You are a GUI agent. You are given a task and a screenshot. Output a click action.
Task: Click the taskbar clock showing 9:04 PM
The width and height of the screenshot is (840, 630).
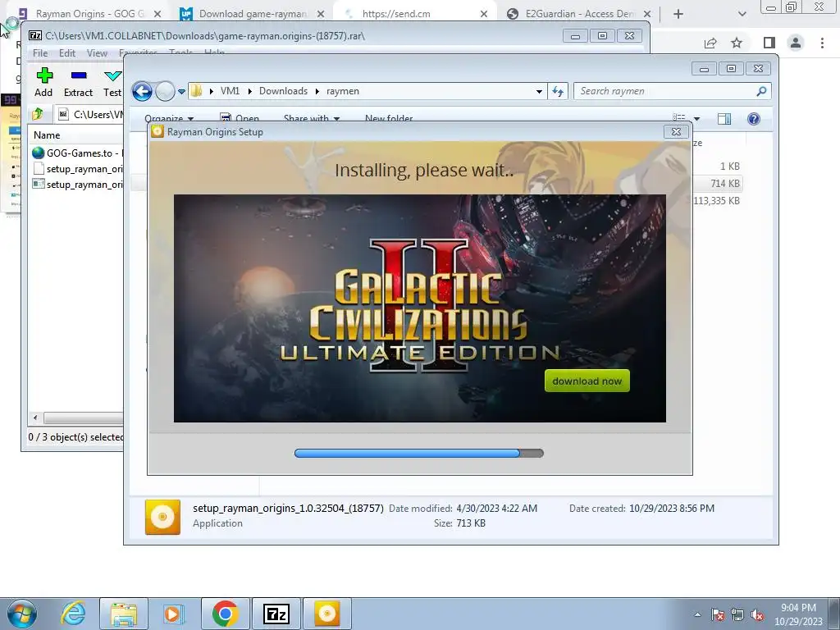pos(798,614)
